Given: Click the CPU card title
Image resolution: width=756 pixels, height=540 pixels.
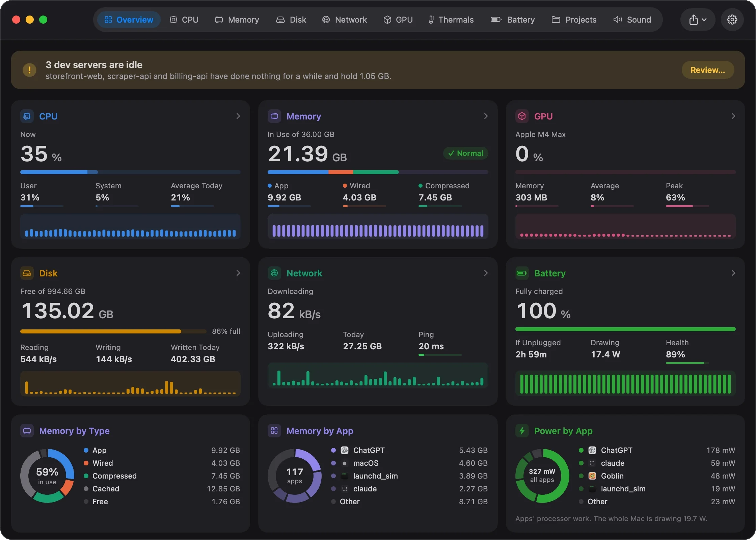Looking at the screenshot, I should 48,116.
